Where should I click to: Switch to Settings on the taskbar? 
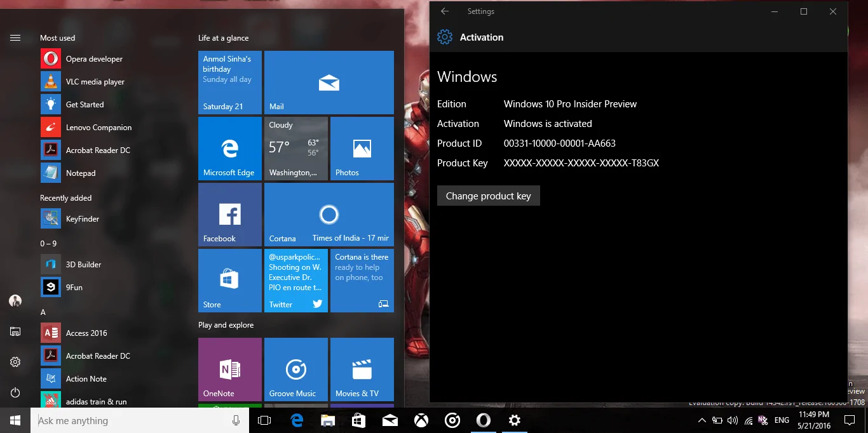(515, 420)
